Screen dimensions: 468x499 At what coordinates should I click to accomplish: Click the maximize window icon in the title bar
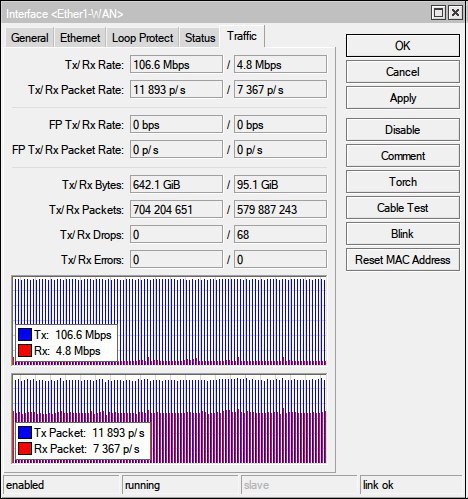click(438, 13)
